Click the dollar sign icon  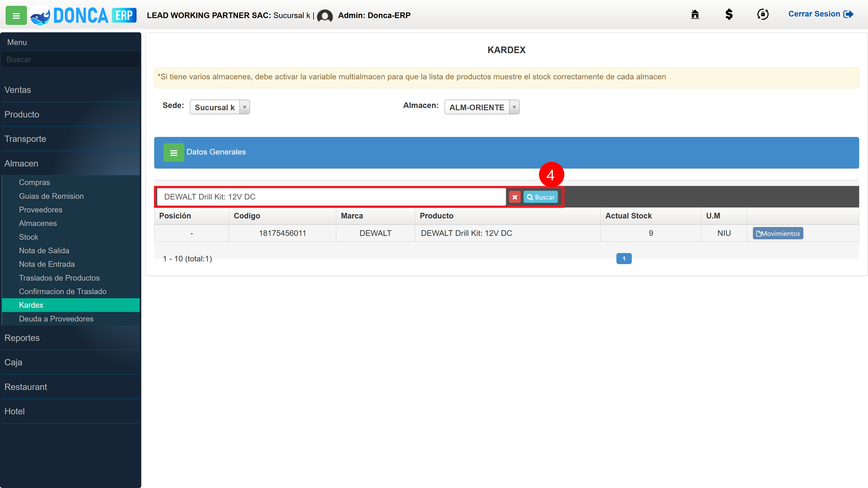[x=729, y=14]
